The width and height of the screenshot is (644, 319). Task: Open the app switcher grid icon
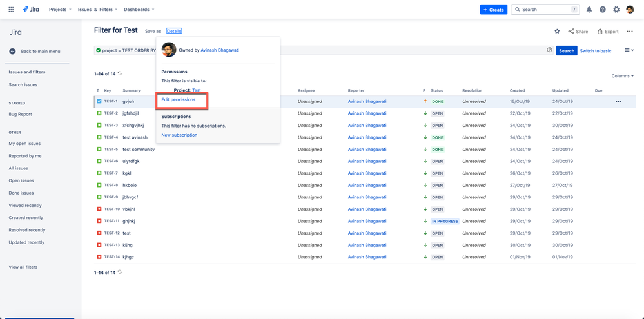11,10
